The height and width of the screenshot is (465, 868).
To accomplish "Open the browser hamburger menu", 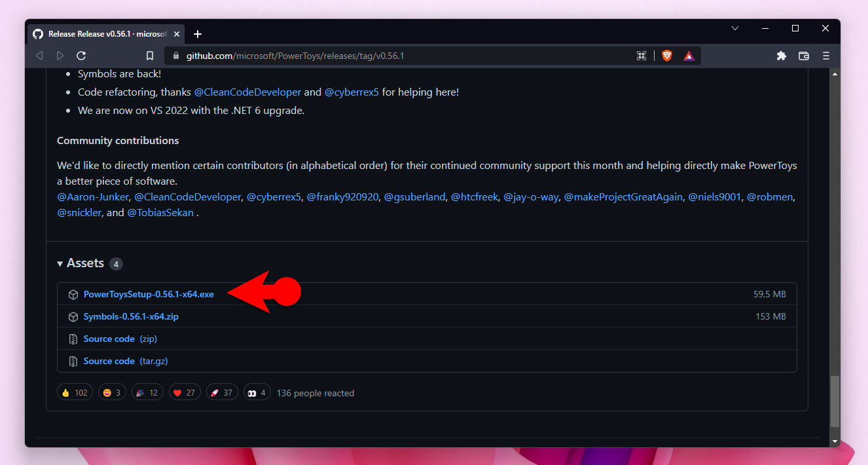I will (x=826, y=56).
